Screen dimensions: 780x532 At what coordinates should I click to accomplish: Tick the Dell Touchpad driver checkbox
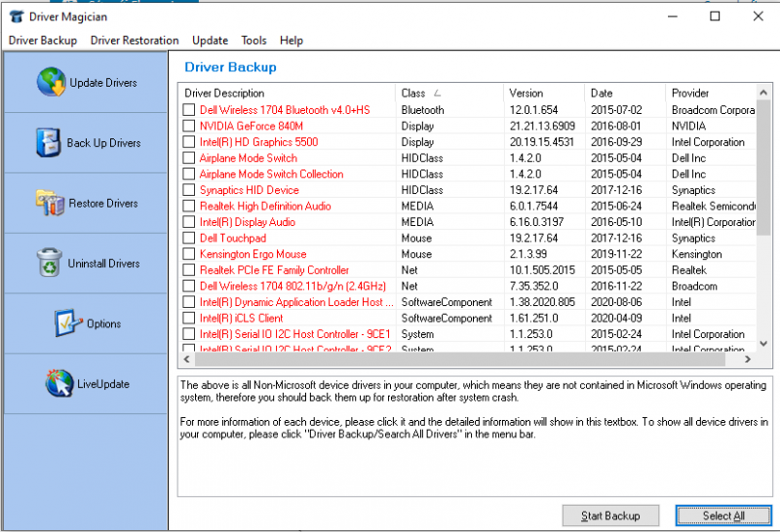pyautogui.click(x=189, y=239)
